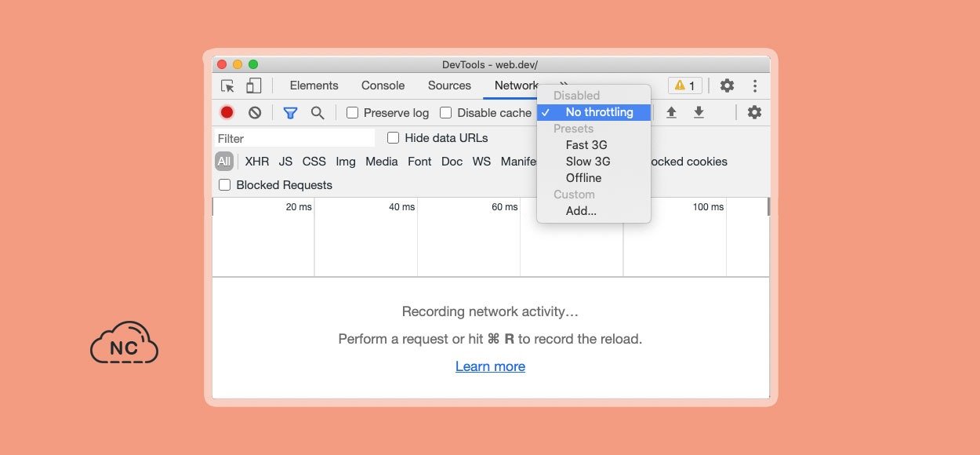
Task: Select the All request type filter
Action: [224, 162]
